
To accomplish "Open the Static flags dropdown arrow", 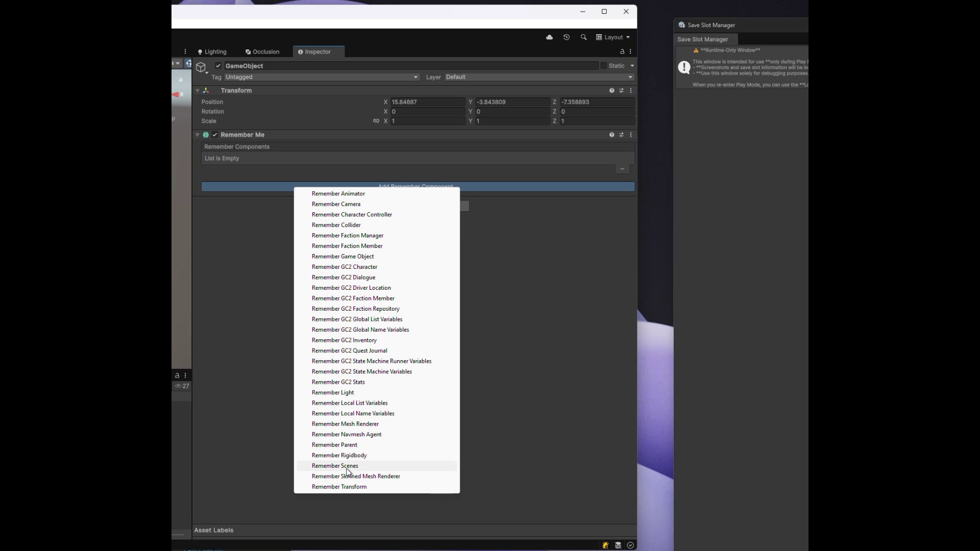I will pos(632,66).
